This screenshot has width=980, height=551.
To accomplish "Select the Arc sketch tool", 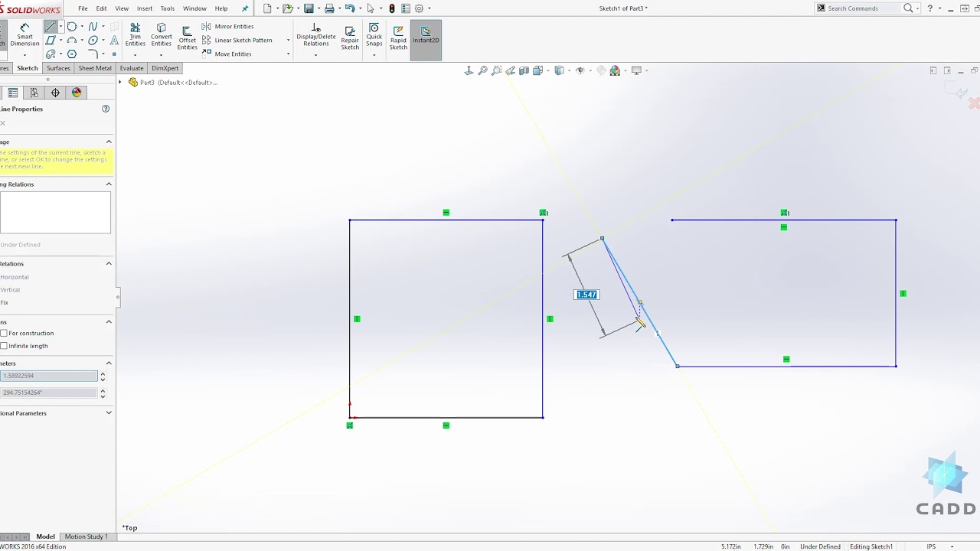I will (72, 41).
